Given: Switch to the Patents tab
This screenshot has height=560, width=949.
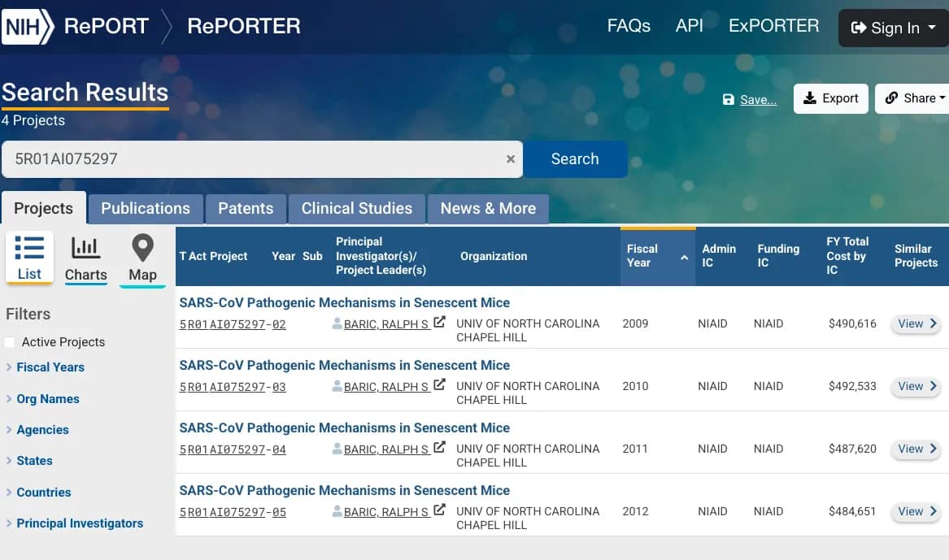Looking at the screenshot, I should (x=245, y=208).
